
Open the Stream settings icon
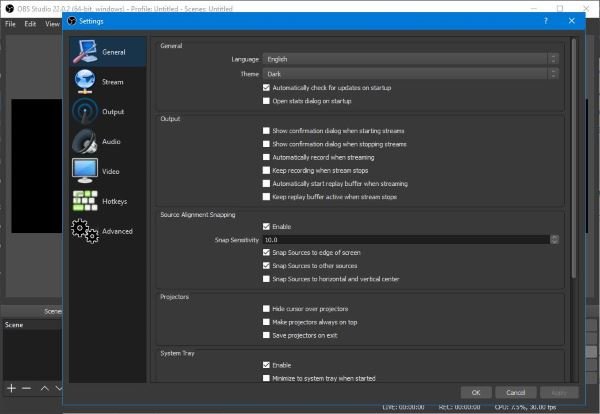click(x=85, y=82)
